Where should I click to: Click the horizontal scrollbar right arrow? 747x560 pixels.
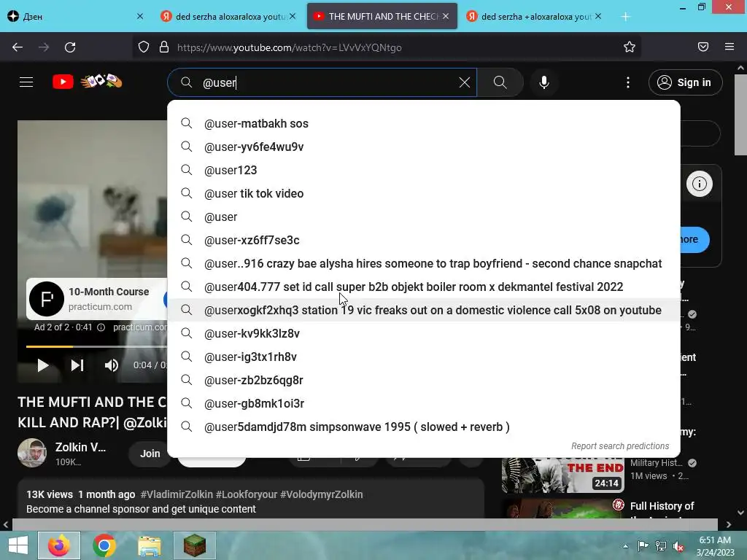(729, 525)
